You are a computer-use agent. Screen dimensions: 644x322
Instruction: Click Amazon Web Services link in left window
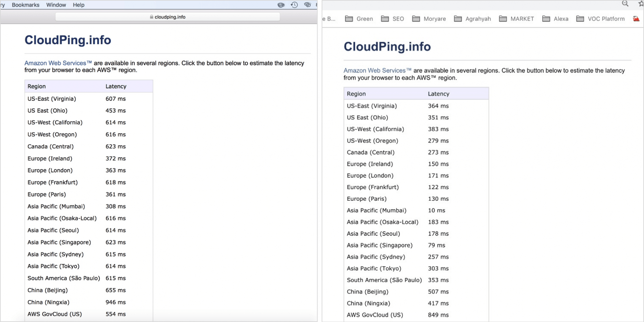(x=58, y=63)
